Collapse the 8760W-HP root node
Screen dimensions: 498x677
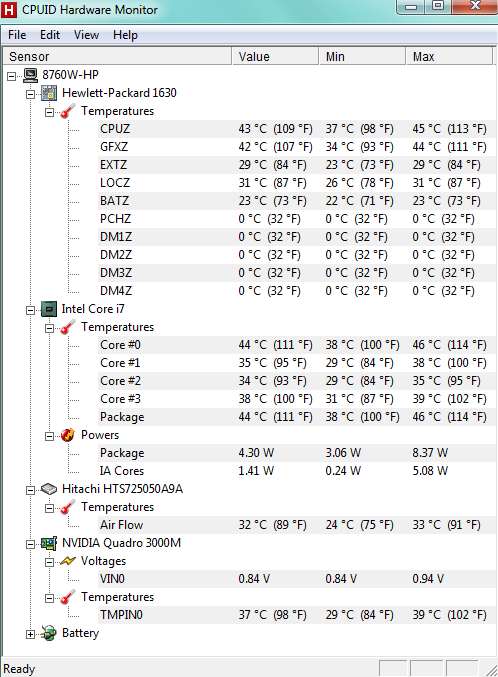tap(12, 76)
